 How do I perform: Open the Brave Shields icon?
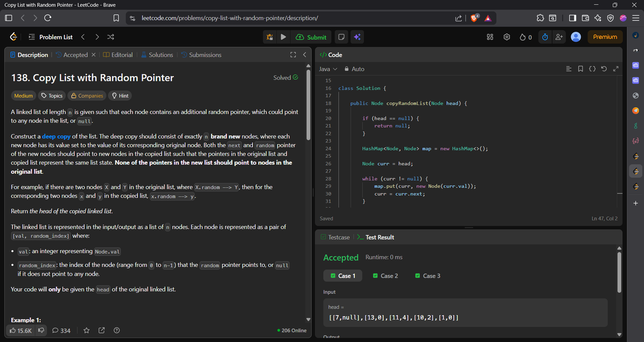pyautogui.click(x=475, y=18)
